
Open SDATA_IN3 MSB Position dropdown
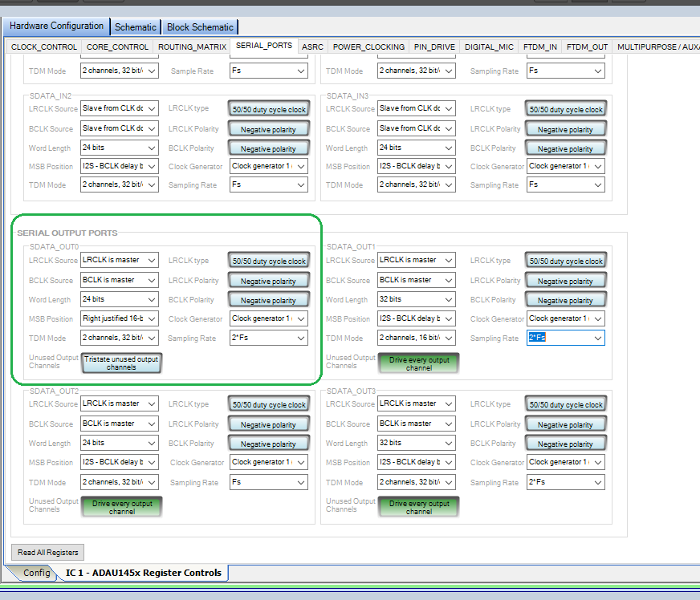(416, 166)
